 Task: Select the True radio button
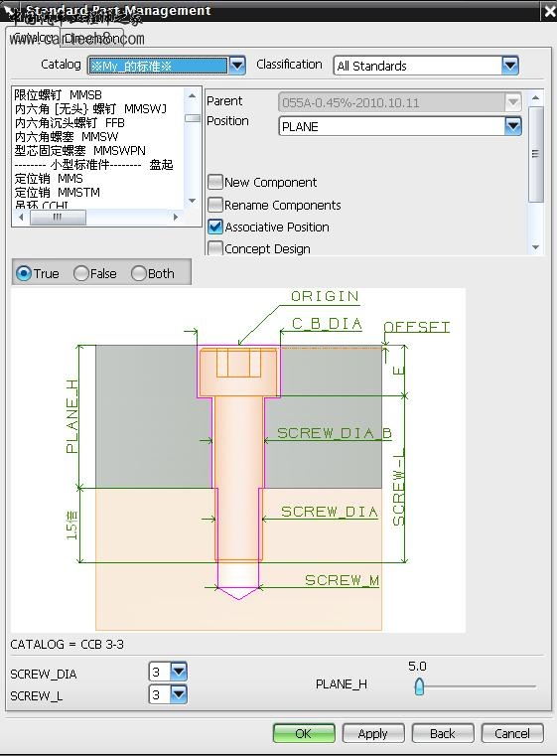pos(23,273)
